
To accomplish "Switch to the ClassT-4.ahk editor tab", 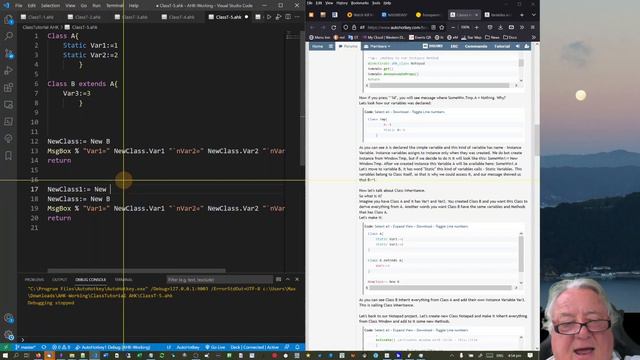I will pos(178,17).
